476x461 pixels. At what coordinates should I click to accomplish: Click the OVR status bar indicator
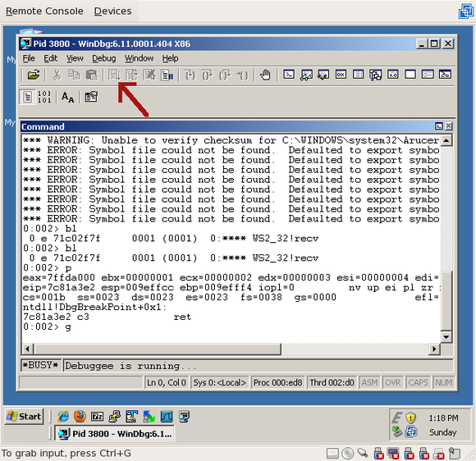(392, 383)
